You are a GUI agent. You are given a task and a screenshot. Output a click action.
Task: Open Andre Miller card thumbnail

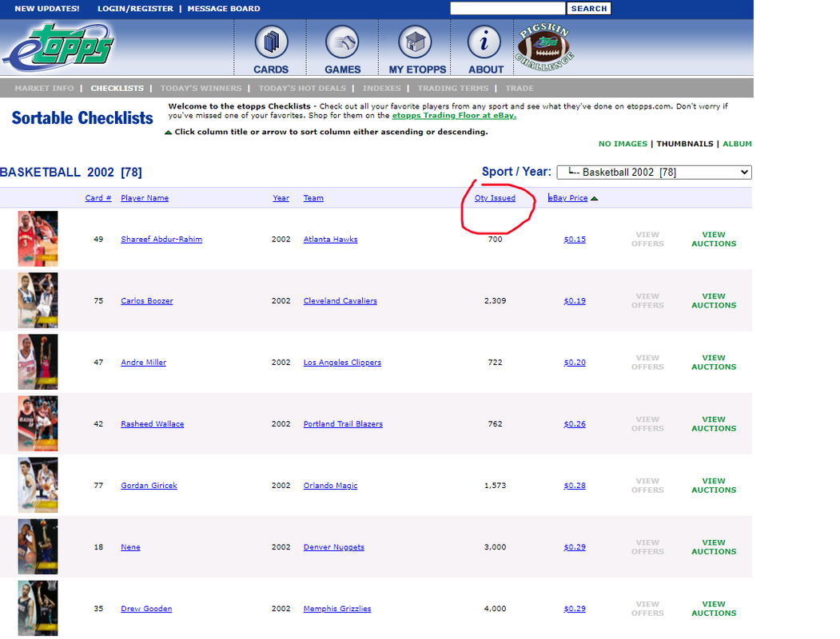point(38,362)
